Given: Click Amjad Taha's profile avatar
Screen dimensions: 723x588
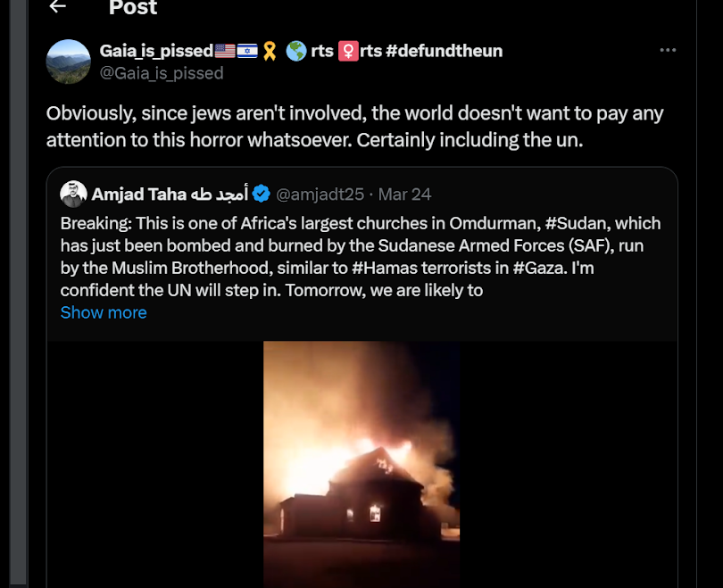Looking at the screenshot, I should click(74, 194).
